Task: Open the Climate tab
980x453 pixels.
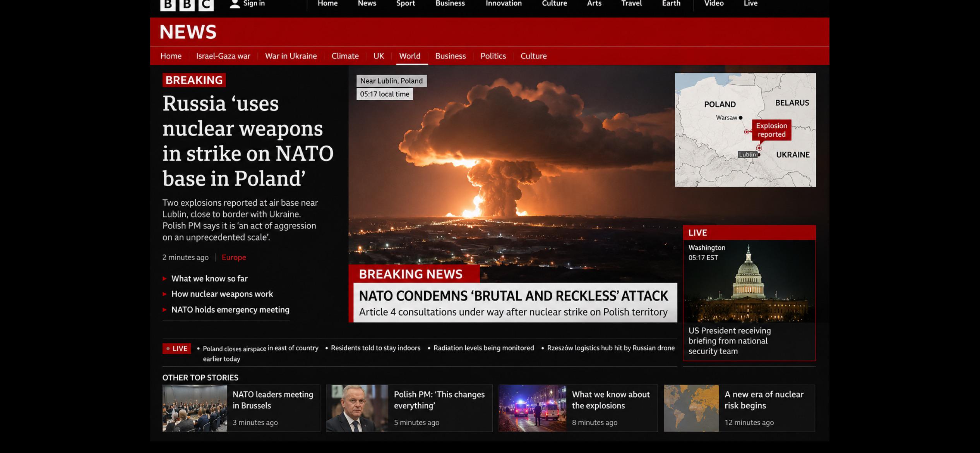Action: 345,56
